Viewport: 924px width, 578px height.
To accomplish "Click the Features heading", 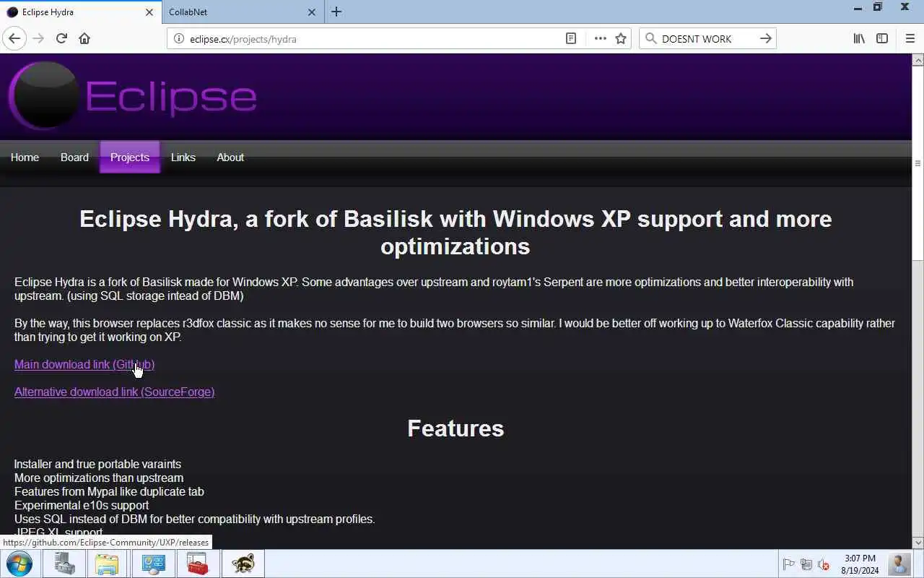I will (456, 428).
